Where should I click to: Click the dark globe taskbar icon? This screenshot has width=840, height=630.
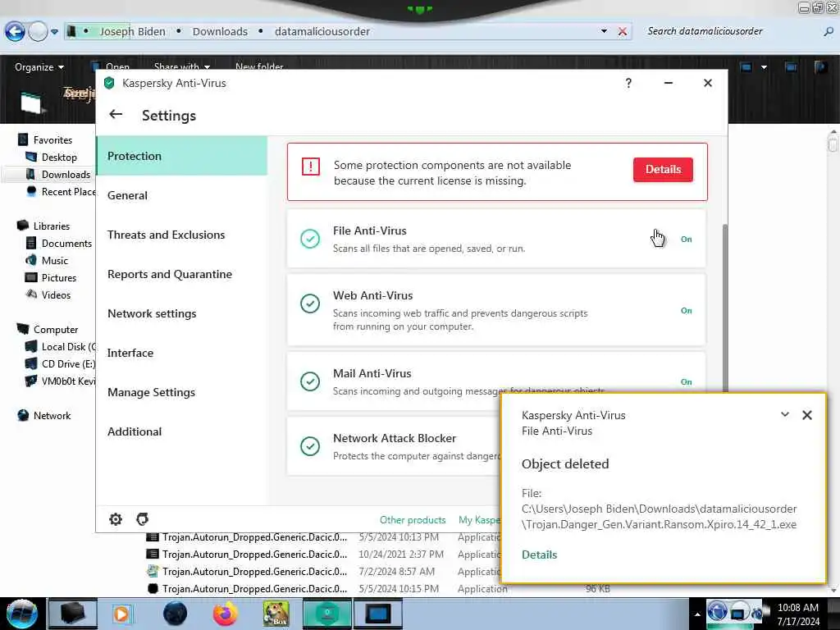click(175, 614)
